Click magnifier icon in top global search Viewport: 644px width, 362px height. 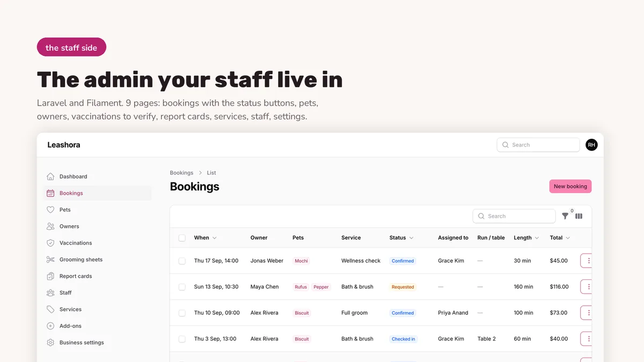(505, 145)
